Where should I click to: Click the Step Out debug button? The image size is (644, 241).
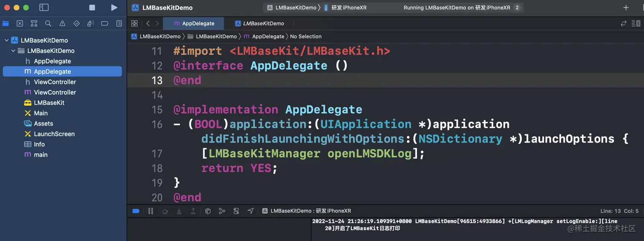point(193,211)
